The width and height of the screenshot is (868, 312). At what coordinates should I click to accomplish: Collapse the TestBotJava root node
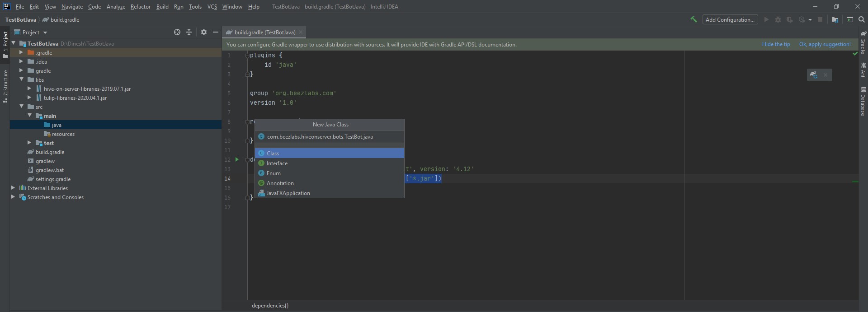14,43
